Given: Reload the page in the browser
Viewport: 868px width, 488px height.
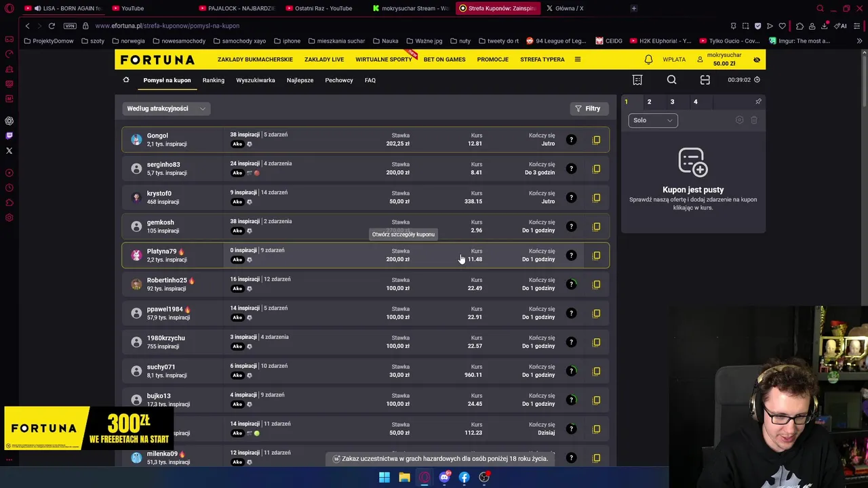Looking at the screenshot, I should [x=52, y=26].
